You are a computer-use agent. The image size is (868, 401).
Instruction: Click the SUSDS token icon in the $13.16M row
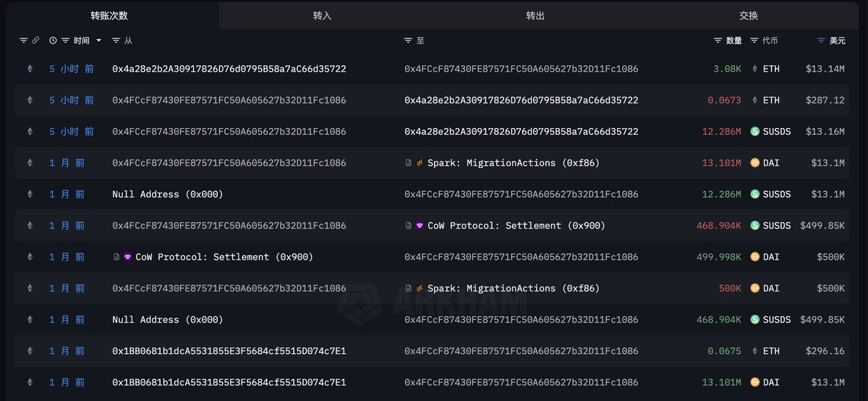coord(755,132)
